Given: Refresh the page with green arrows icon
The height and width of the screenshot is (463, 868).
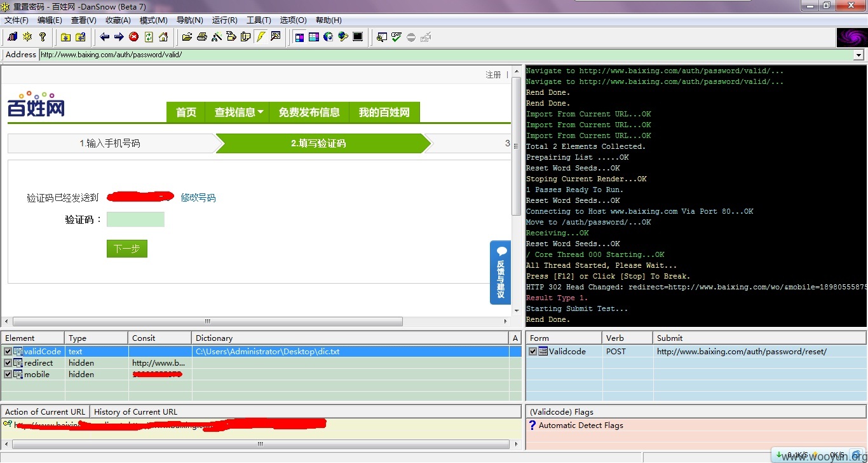Looking at the screenshot, I should pos(149,37).
